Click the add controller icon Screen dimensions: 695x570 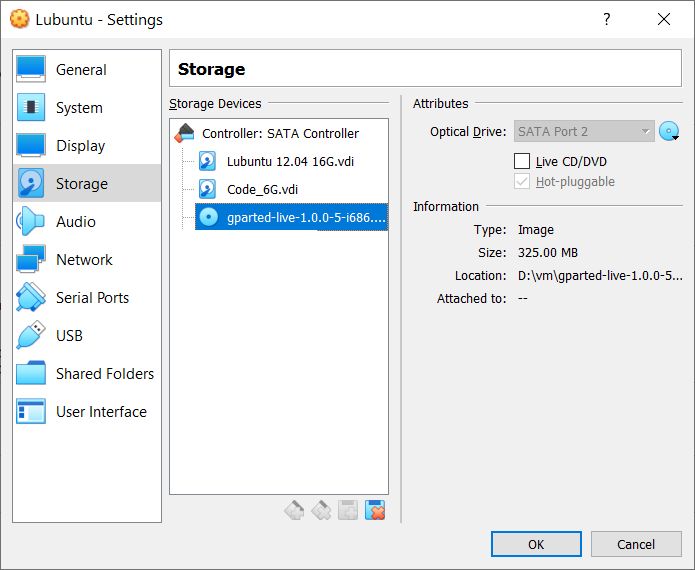tap(294, 510)
